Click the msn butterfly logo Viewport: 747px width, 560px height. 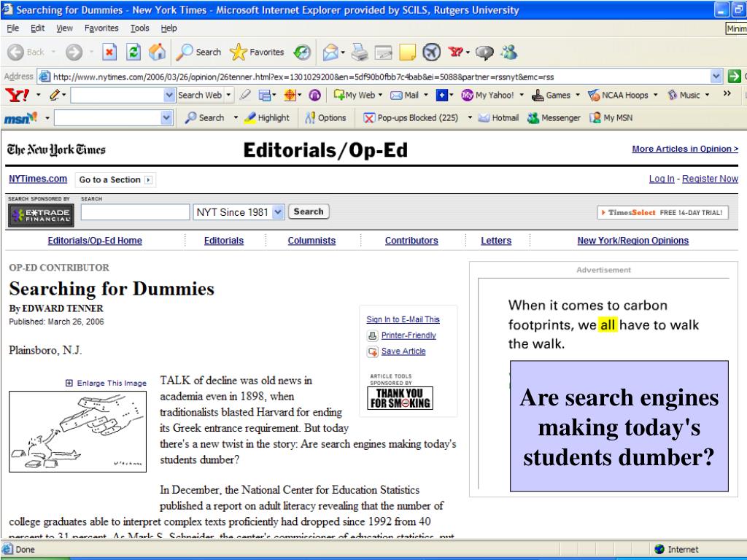coord(20,117)
